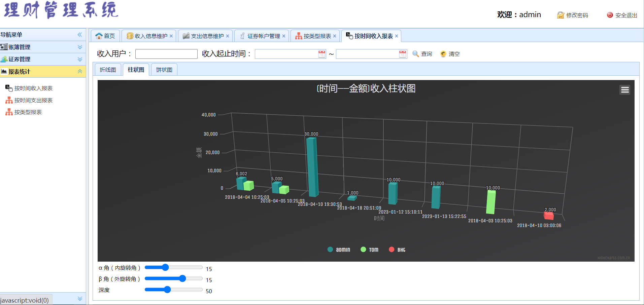Collapse the 报表统计 accordion section
Screen dimensions: 644x305
(x=80, y=71)
